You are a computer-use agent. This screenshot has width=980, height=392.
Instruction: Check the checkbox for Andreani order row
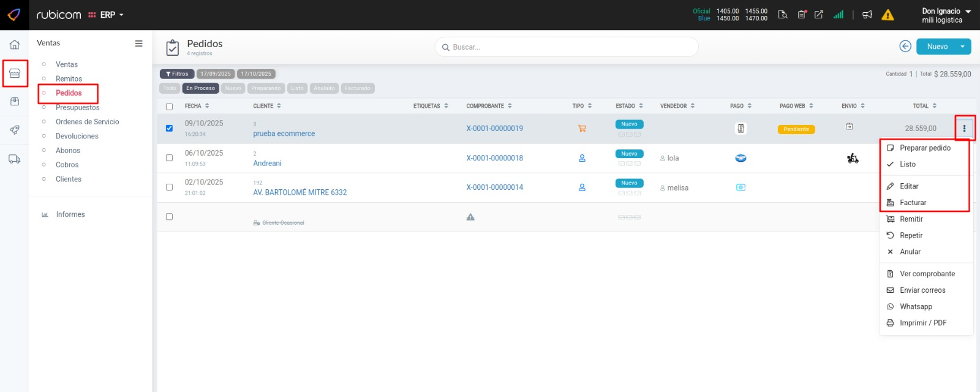coord(170,158)
